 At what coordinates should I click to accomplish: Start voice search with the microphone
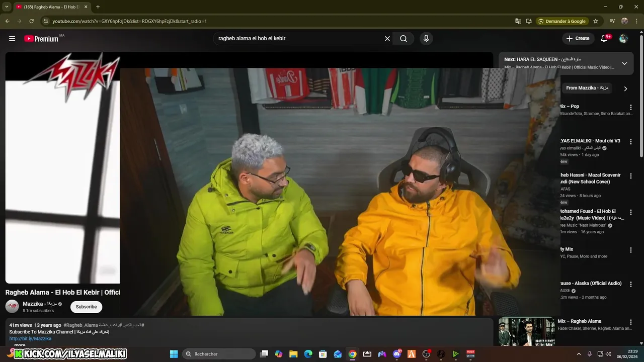[426, 39]
